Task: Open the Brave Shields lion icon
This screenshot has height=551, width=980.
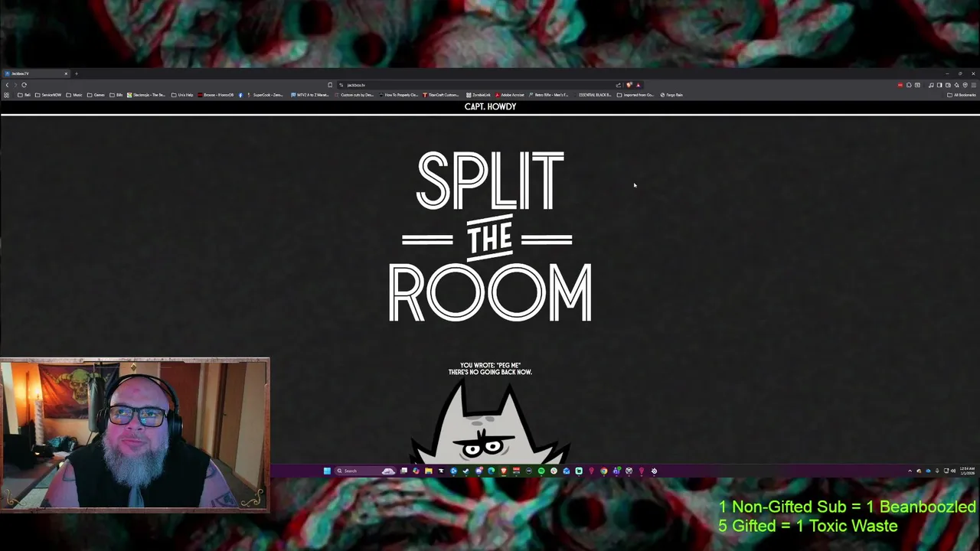Action: tap(629, 85)
